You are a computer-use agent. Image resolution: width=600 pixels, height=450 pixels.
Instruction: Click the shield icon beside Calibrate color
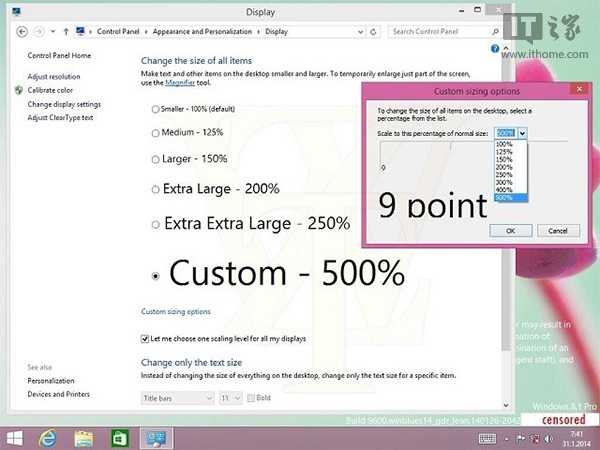coord(19,90)
